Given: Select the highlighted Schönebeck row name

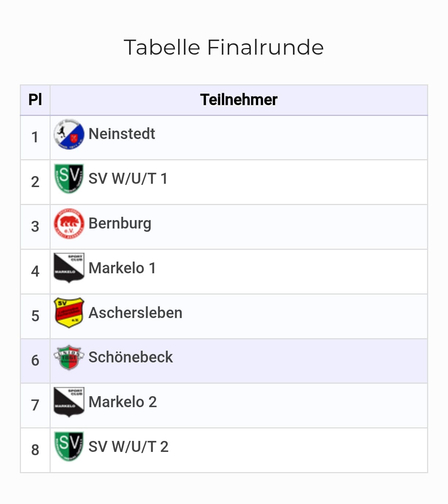Looking at the screenshot, I should pyautogui.click(x=131, y=357).
